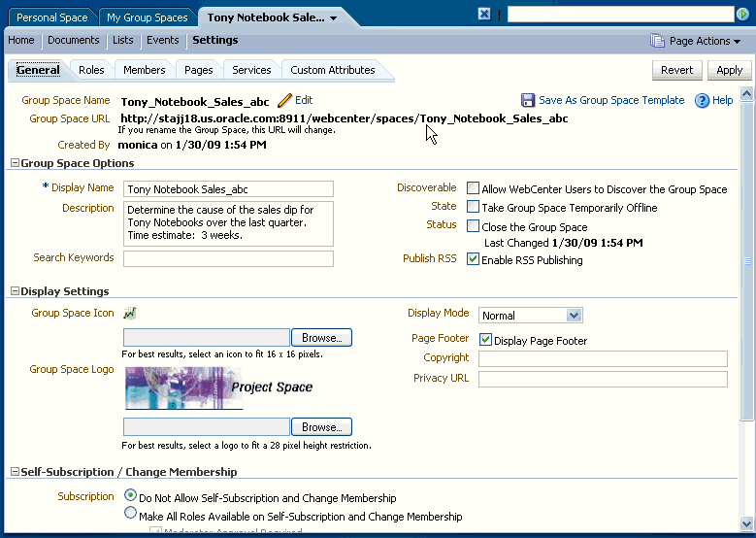Switch to the Pages tab
Viewport: 756px width, 538px height.
(198, 70)
